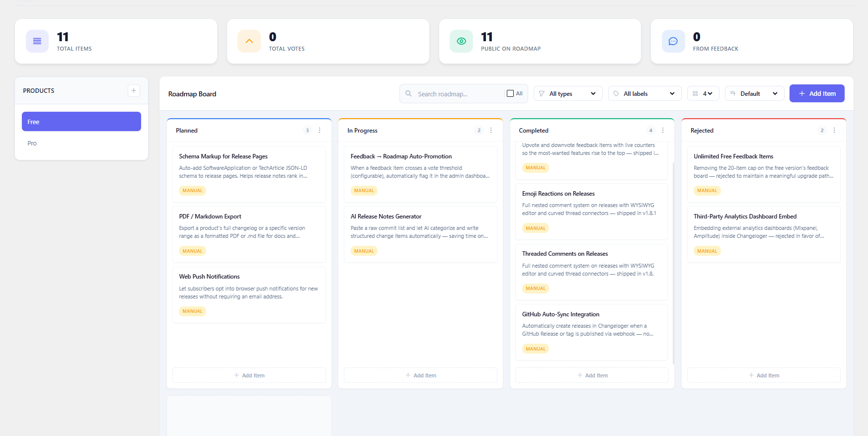The image size is (868, 436).
Task: Open the Default sort dropdown
Action: pyautogui.click(x=754, y=93)
